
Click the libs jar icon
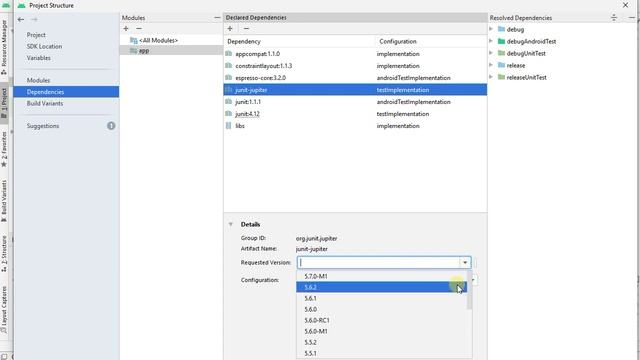coord(229,126)
